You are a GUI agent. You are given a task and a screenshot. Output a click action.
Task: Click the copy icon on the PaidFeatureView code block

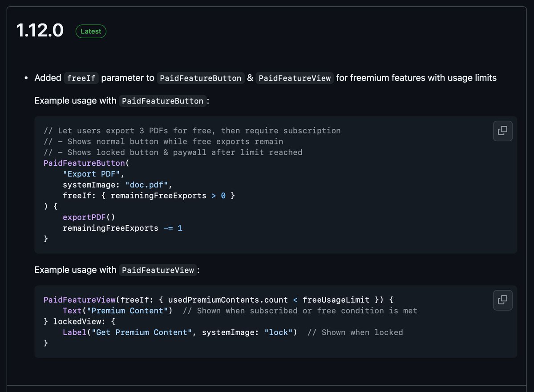click(x=502, y=300)
